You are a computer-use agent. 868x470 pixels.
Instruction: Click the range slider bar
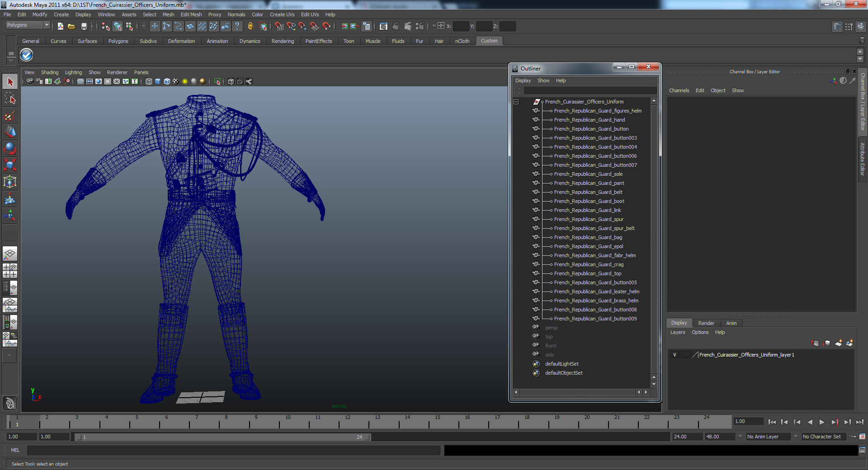click(223, 437)
